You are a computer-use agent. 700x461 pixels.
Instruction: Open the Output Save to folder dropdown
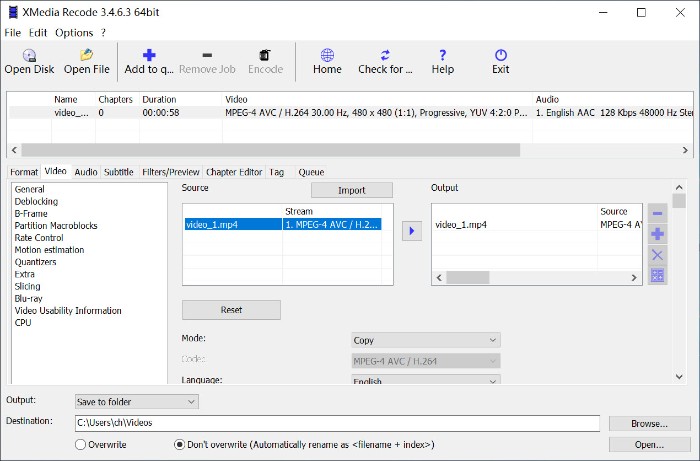click(x=137, y=402)
